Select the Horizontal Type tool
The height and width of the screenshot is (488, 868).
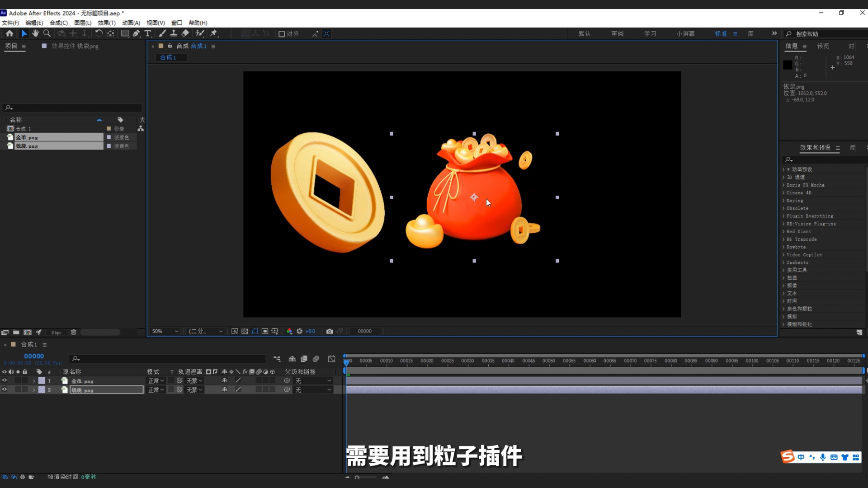click(148, 33)
